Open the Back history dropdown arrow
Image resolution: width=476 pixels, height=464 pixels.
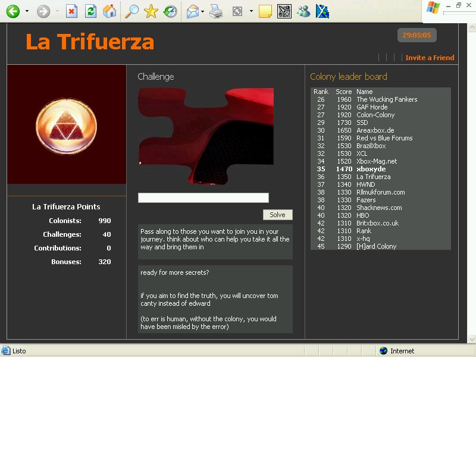(x=27, y=11)
